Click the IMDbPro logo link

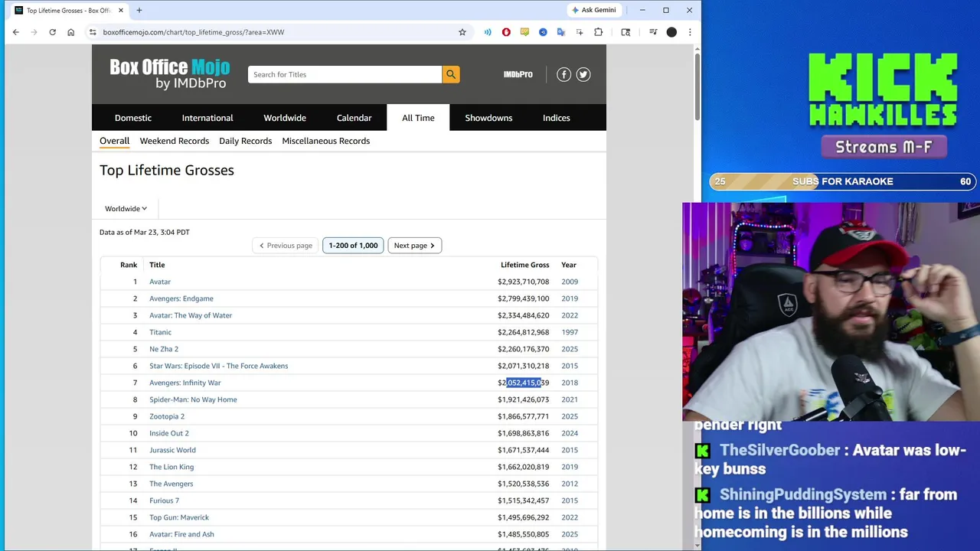pos(518,74)
